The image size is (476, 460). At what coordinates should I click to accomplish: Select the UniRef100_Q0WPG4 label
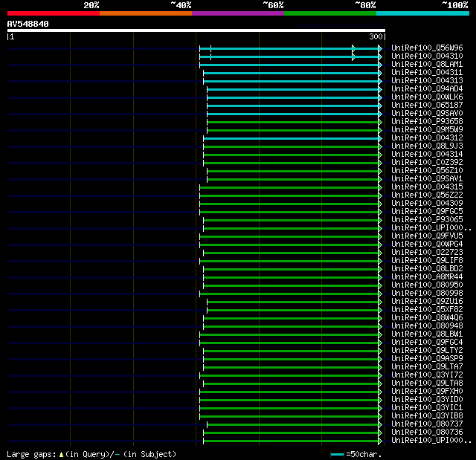pyautogui.click(x=427, y=244)
